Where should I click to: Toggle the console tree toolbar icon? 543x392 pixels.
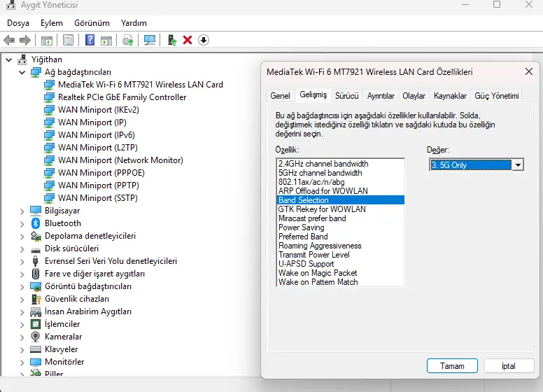pos(47,40)
